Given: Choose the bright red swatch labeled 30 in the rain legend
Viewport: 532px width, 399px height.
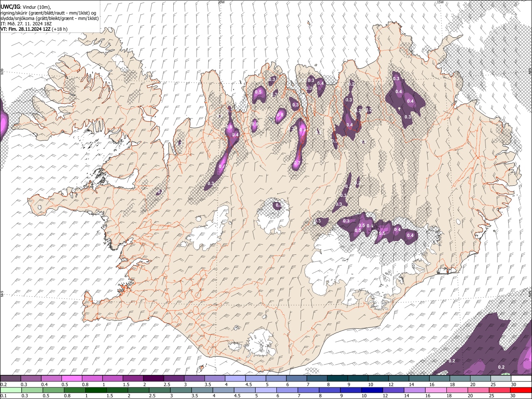Looking at the screenshot, I should click(521, 390).
